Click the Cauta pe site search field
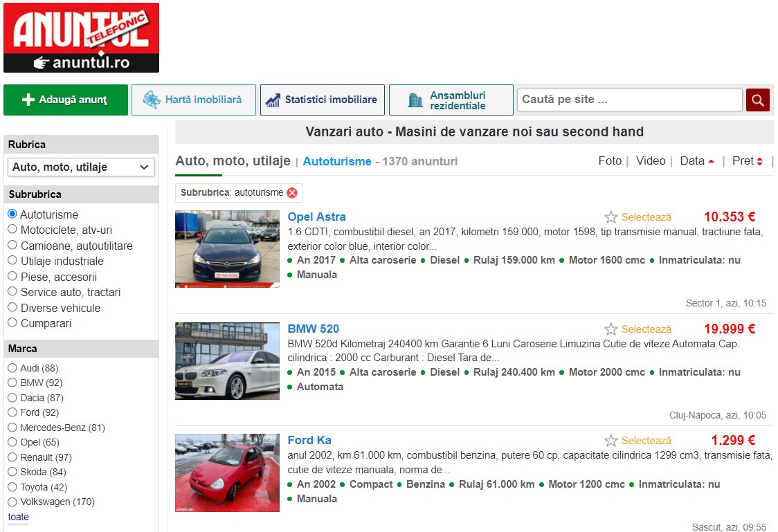Screen dimensions: 778x532 [630, 100]
